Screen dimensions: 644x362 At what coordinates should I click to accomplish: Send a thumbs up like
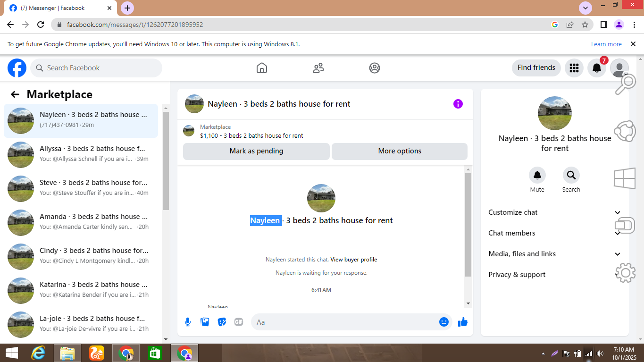coord(463,322)
